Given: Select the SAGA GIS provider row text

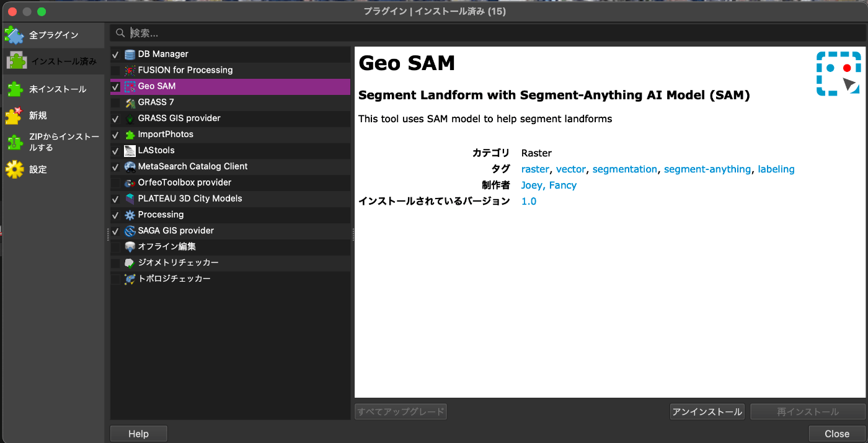Looking at the screenshot, I should (x=176, y=231).
